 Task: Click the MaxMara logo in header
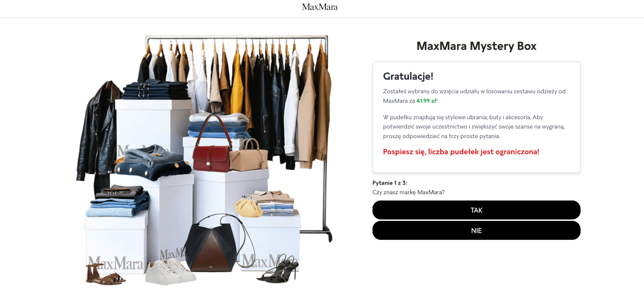pos(320,7)
